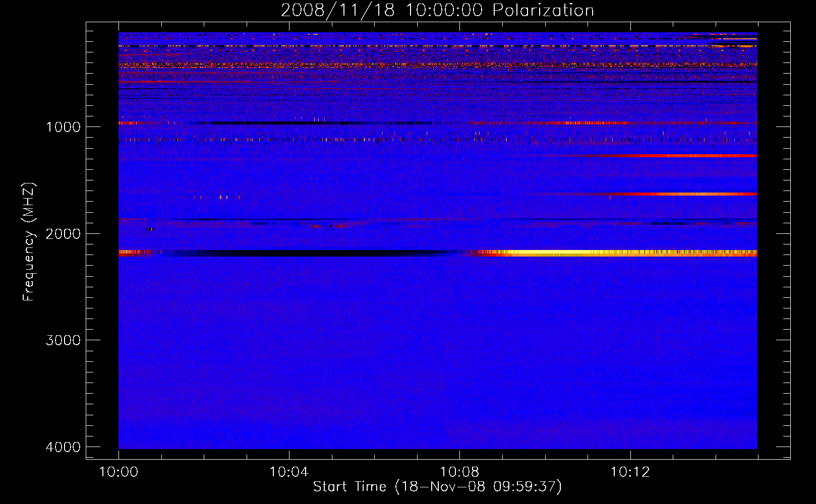Screen dimensions: 816x504
Task: Click the 1000 frequency tick label
Action: click(63, 127)
